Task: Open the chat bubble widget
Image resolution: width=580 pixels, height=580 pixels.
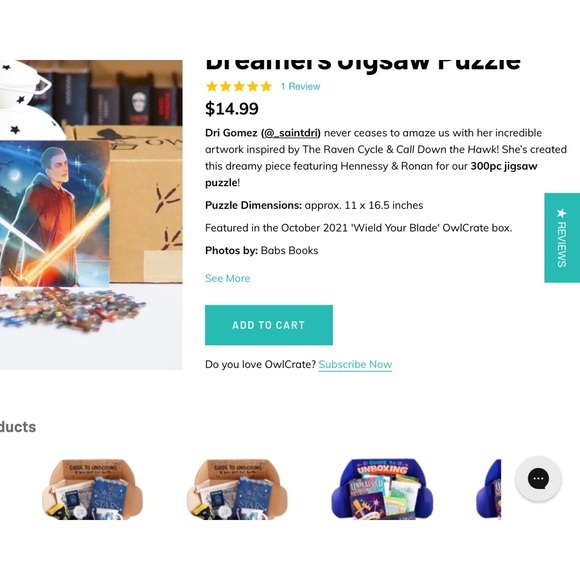Action: (538, 479)
